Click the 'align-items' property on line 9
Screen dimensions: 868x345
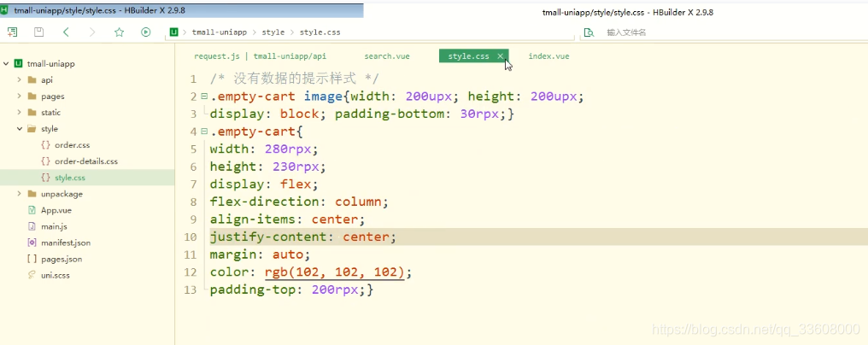point(253,219)
